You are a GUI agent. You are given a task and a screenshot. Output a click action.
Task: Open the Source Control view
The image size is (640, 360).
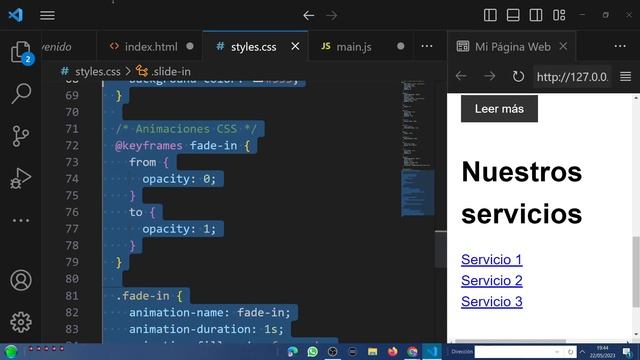point(20,136)
